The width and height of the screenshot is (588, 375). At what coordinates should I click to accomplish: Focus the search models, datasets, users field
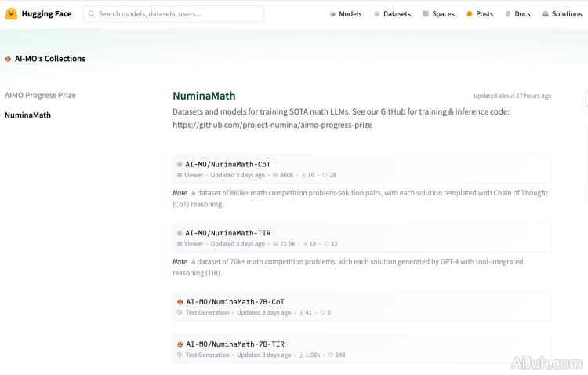pyautogui.click(x=173, y=14)
